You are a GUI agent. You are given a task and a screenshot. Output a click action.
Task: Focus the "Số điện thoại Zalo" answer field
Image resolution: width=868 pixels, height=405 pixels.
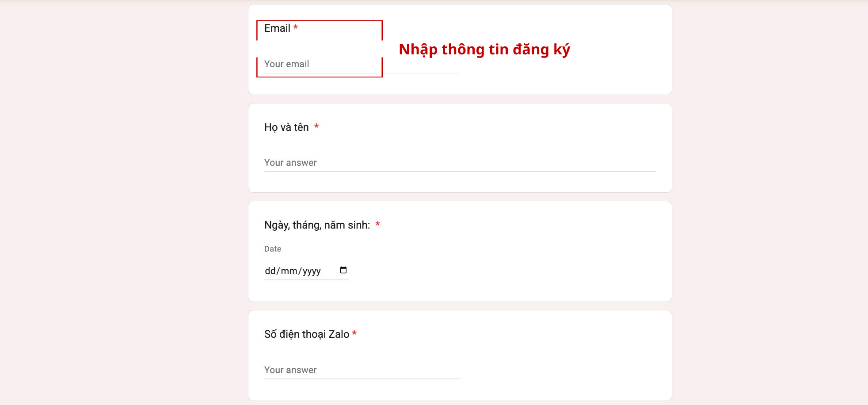[x=362, y=370]
